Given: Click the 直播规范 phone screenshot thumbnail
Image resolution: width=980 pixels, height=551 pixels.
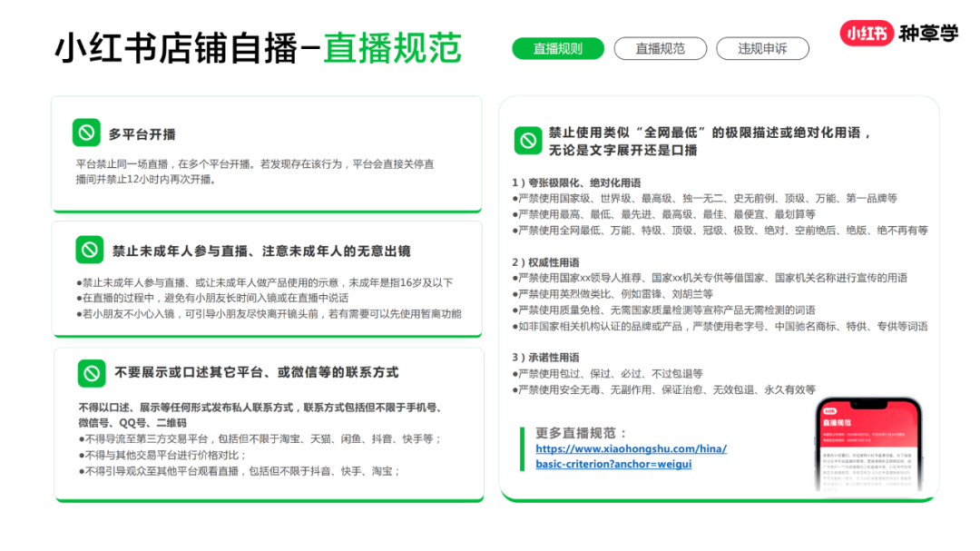Looking at the screenshot, I should pyautogui.click(x=868, y=444).
